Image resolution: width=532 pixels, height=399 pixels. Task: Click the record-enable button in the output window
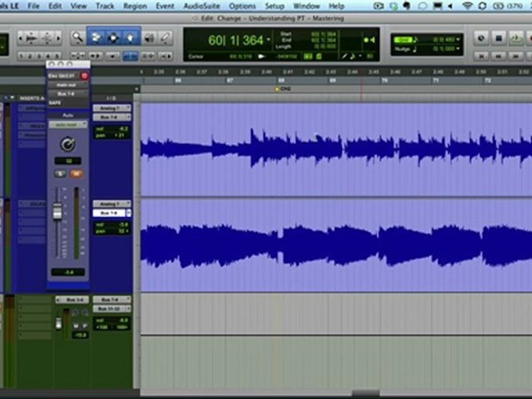click(x=84, y=76)
